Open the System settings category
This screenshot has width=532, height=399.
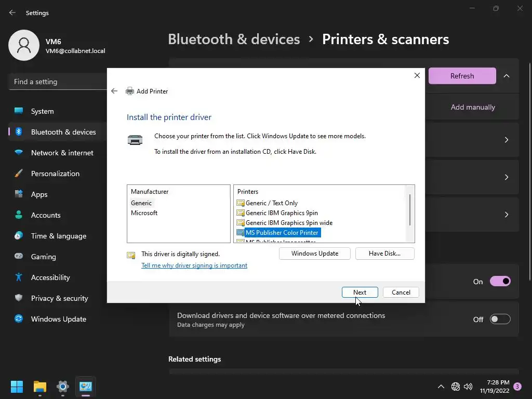58,111
